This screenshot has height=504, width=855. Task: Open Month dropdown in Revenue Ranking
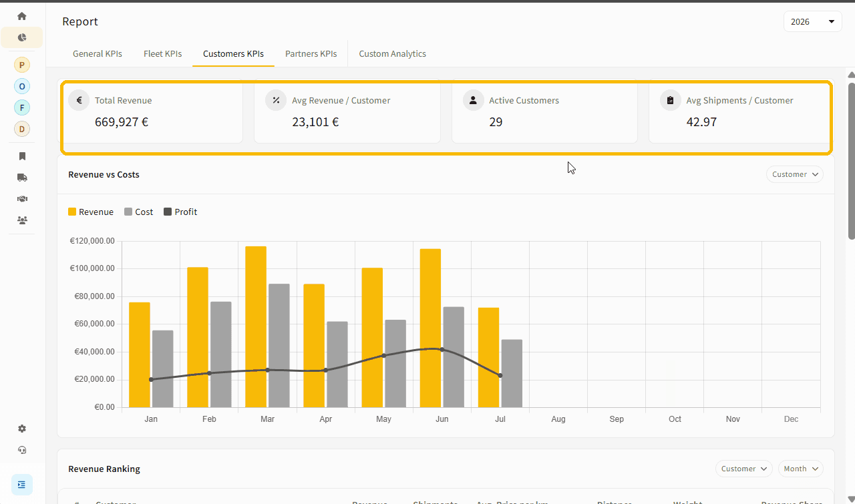tap(801, 469)
